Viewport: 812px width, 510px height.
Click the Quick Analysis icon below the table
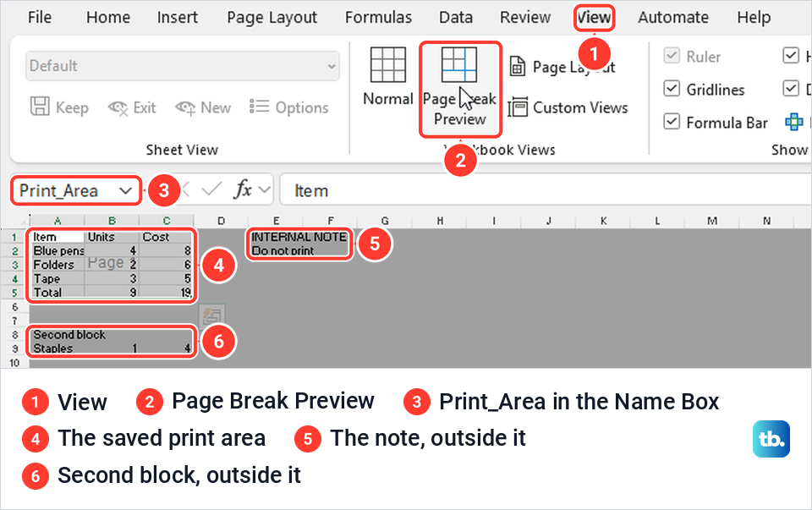[x=211, y=315]
